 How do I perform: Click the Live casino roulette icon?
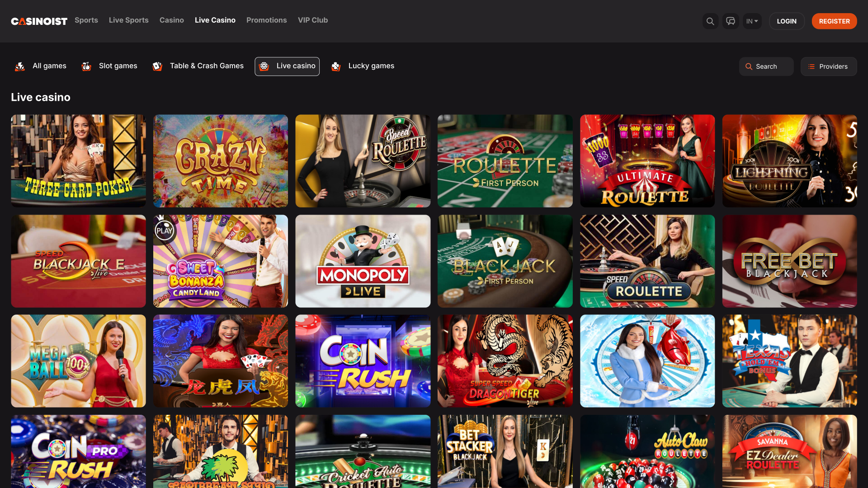coord(264,66)
